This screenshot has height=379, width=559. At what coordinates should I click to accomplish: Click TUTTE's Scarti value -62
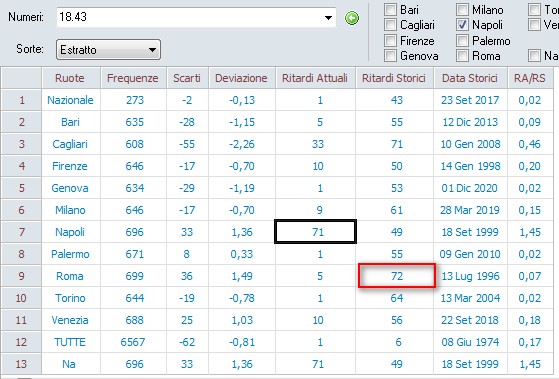coord(187,342)
